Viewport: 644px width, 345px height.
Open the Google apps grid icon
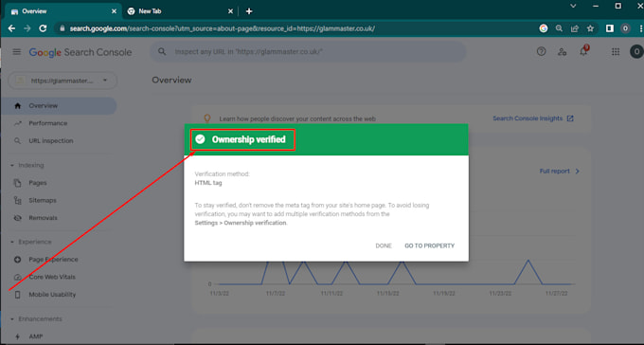[616, 52]
